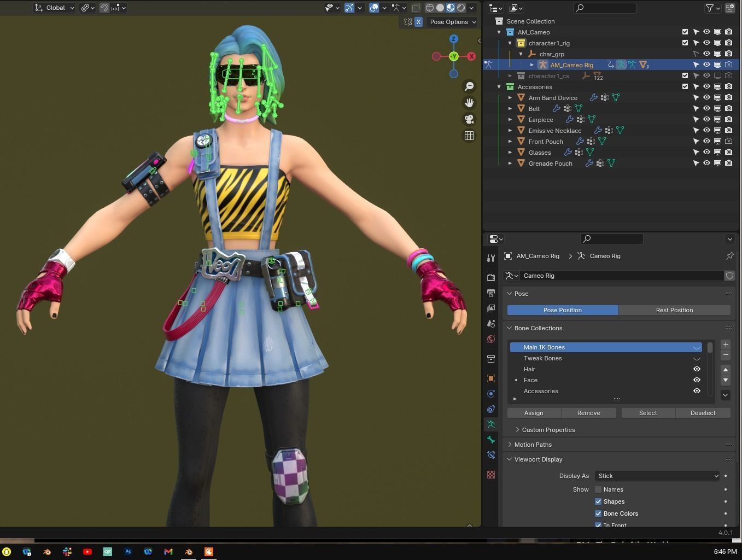The width and height of the screenshot is (742, 560).
Task: Click the Assign button
Action: click(x=534, y=413)
